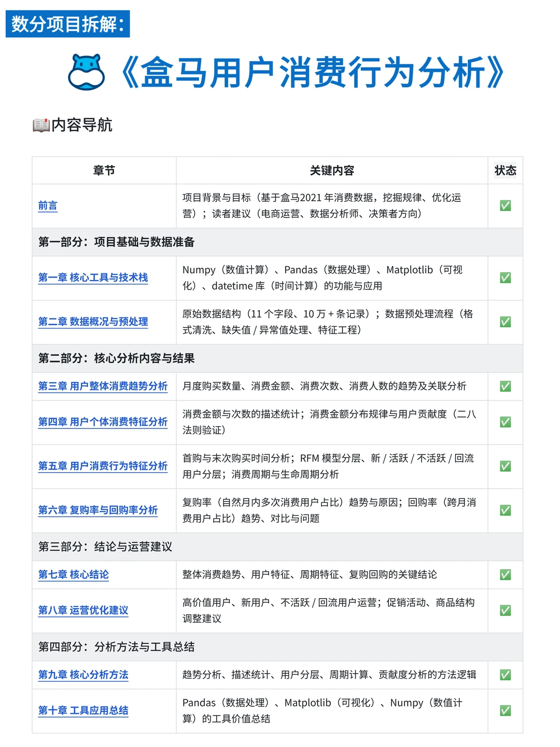The image size is (560, 747).
Task: Jump to 第八章 运营优化建议
Action: click(83, 611)
